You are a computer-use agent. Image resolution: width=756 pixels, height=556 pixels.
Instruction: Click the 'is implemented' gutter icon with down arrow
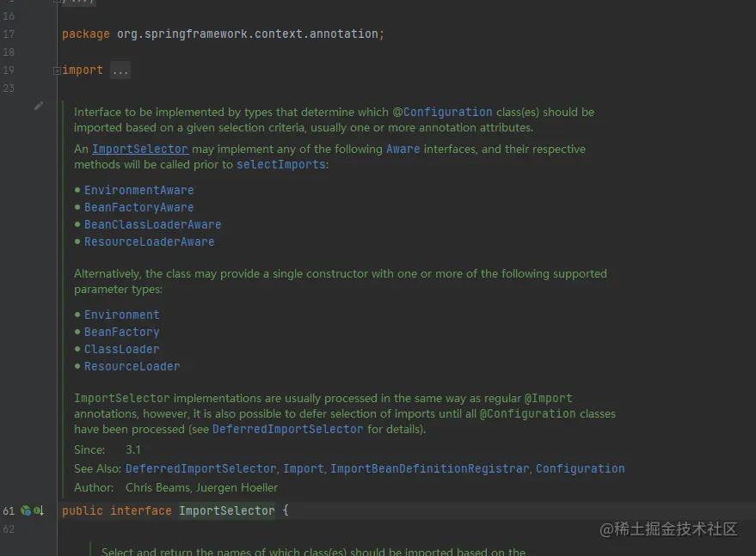point(39,510)
